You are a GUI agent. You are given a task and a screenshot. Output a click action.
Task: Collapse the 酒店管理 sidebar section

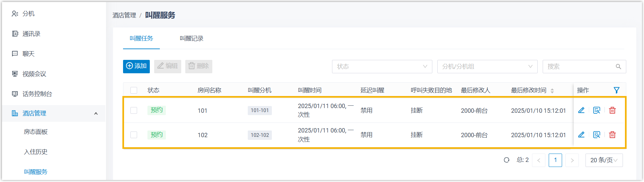(x=96, y=113)
